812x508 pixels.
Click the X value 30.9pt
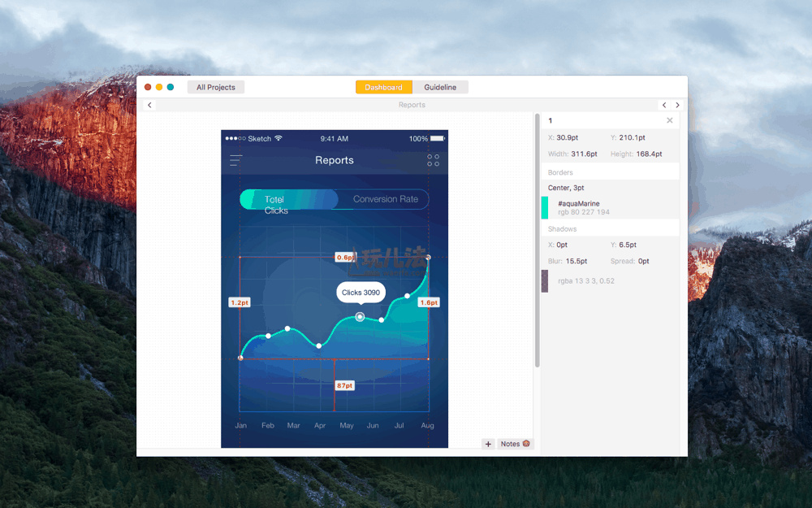[567, 137]
